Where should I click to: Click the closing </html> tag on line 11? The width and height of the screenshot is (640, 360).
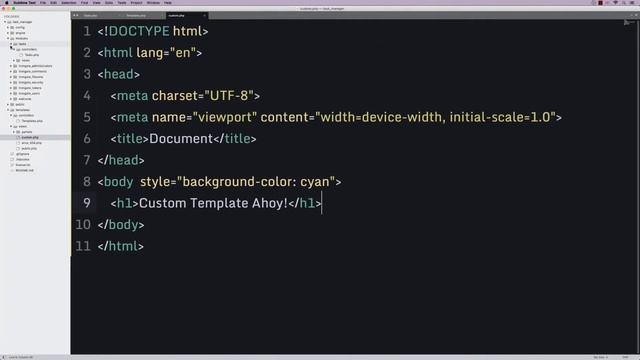[120, 246]
